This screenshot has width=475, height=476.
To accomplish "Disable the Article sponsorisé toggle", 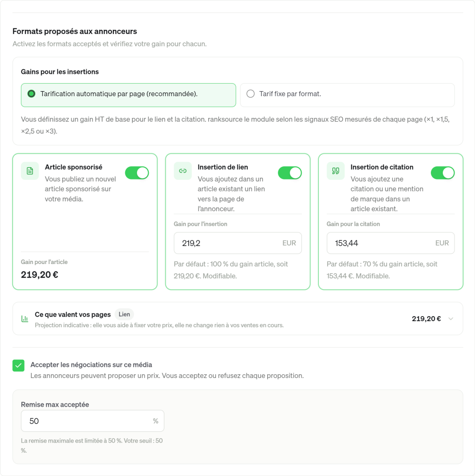I will point(137,173).
